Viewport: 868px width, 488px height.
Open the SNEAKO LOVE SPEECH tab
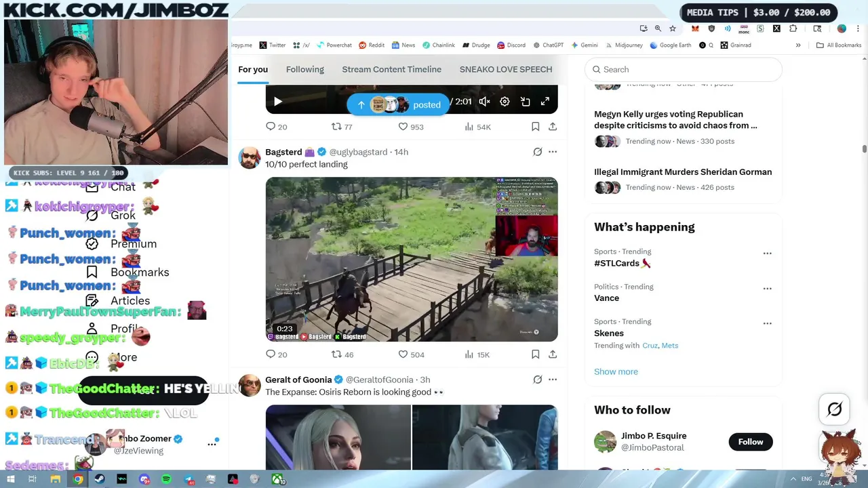(506, 69)
